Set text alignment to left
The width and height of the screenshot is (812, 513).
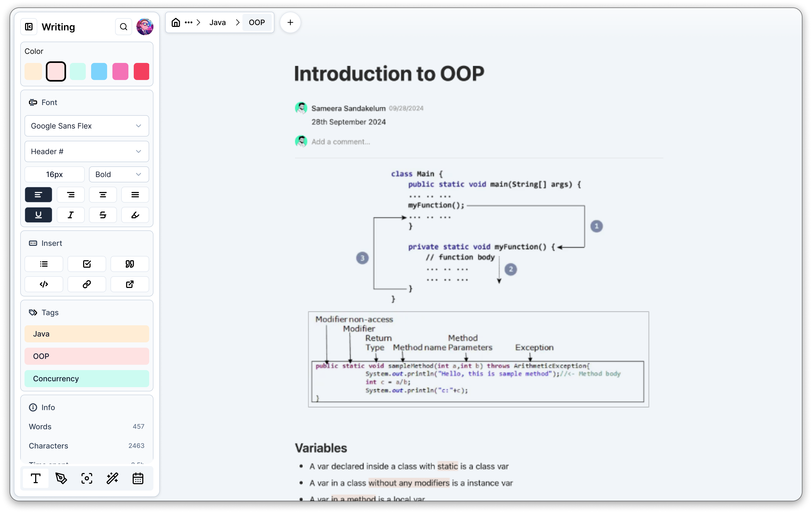tap(38, 195)
